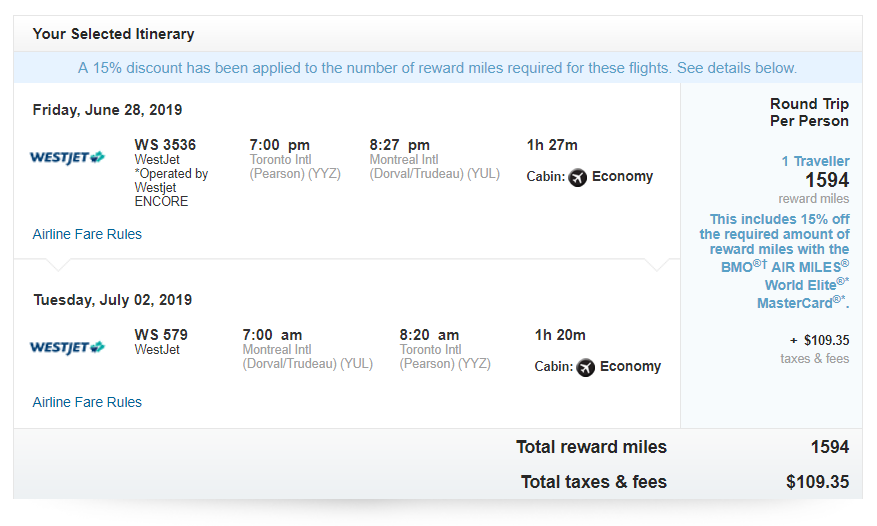Click the Your Selected Itinerary heading
Image resolution: width=877 pixels, height=526 pixels.
[113, 34]
